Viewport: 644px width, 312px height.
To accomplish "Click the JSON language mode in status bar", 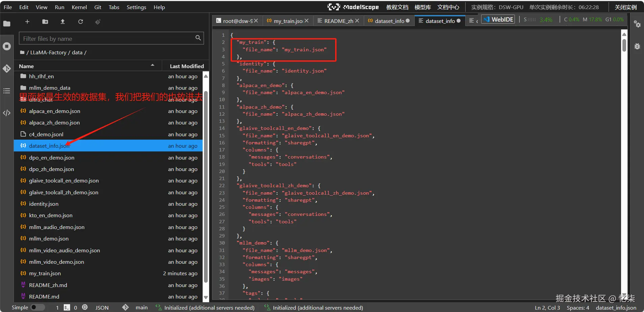I will (102, 308).
